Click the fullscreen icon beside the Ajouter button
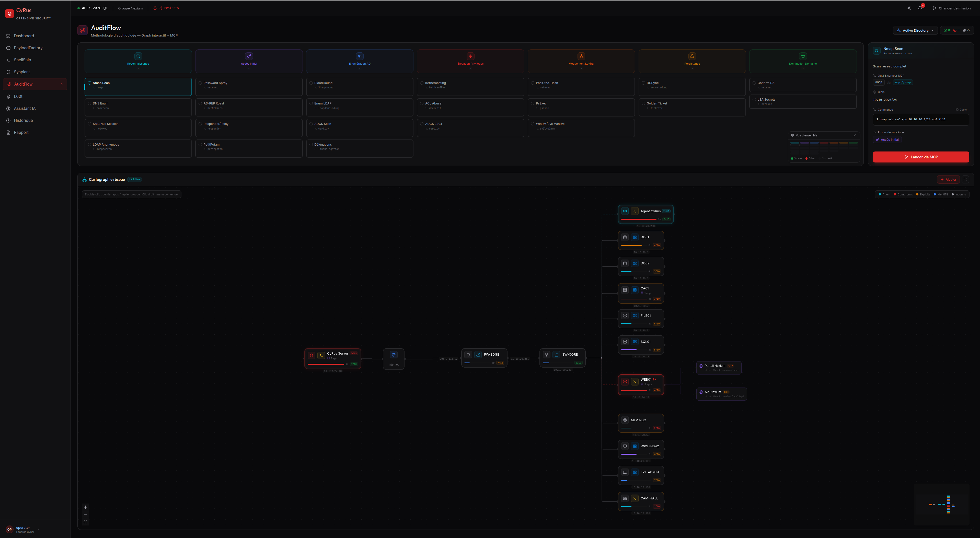 tap(965, 179)
